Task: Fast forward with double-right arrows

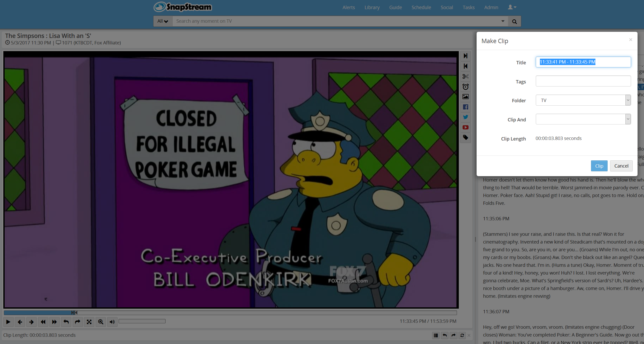Action: [55, 322]
